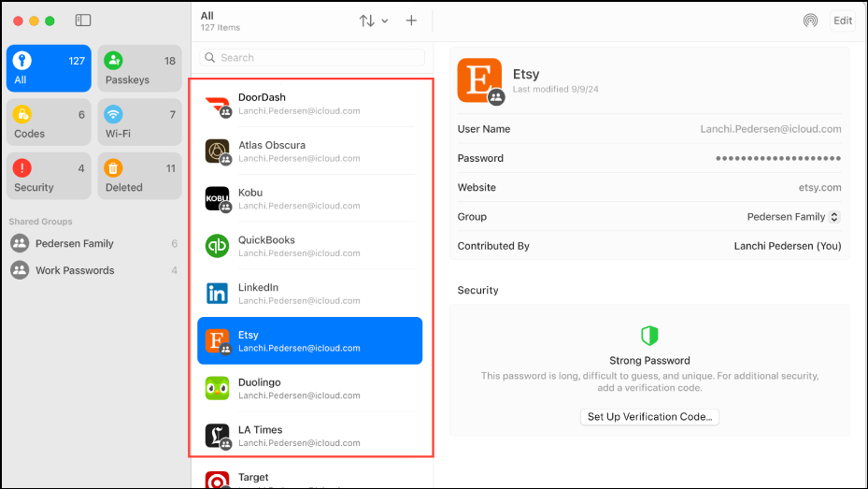
Task: Select Pedersen Family shared group
Action: pyautogui.click(x=94, y=244)
